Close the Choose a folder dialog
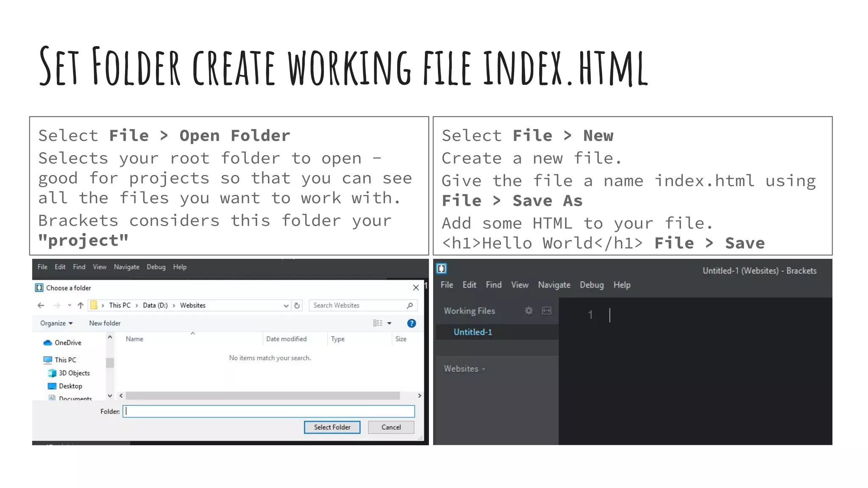868x488 pixels. (x=416, y=288)
